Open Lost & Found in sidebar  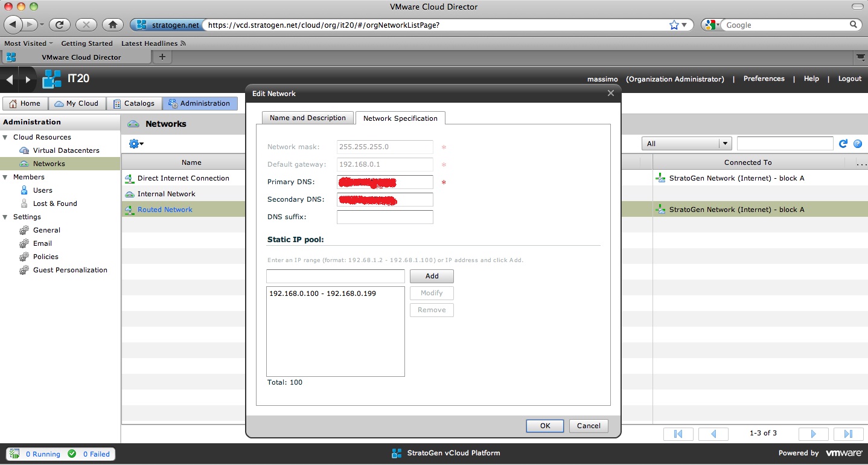[55, 204]
